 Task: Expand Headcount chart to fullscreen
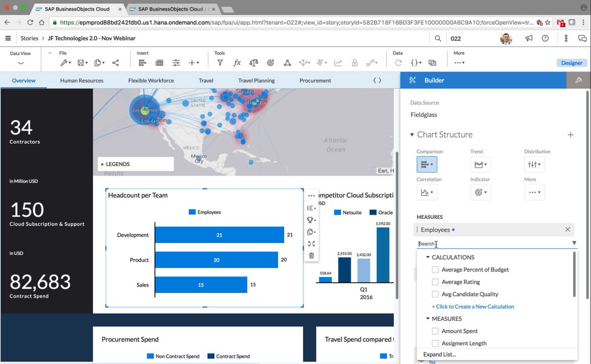[311, 243]
